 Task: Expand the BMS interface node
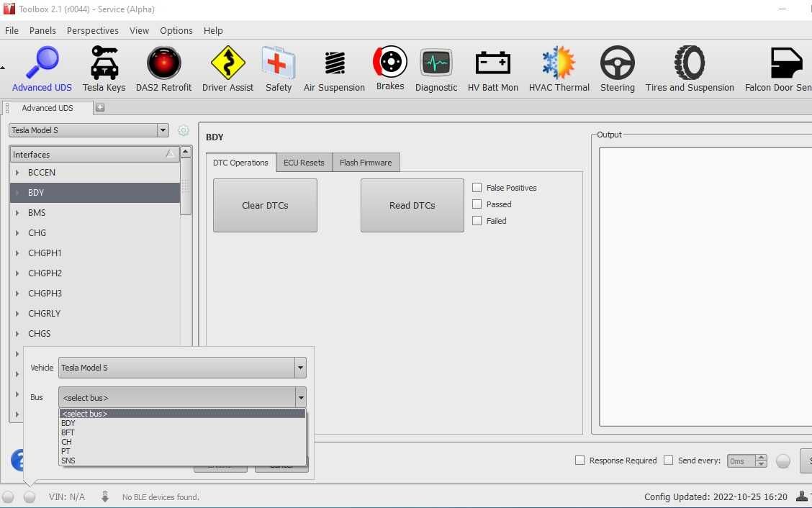(x=17, y=213)
